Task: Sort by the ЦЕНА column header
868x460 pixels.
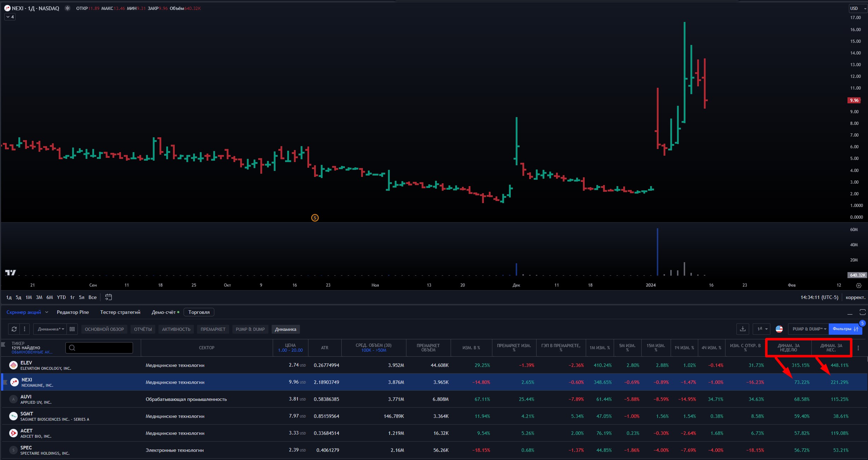Action: coord(290,348)
